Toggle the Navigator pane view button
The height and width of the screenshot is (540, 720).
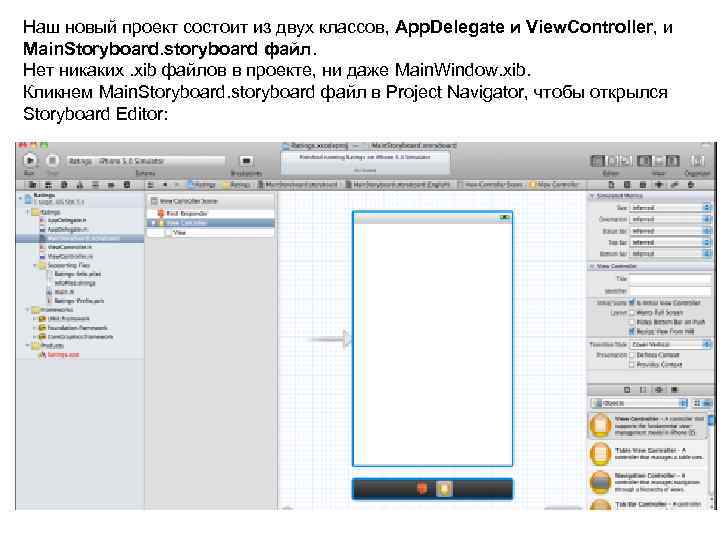pyautogui.click(x=644, y=161)
